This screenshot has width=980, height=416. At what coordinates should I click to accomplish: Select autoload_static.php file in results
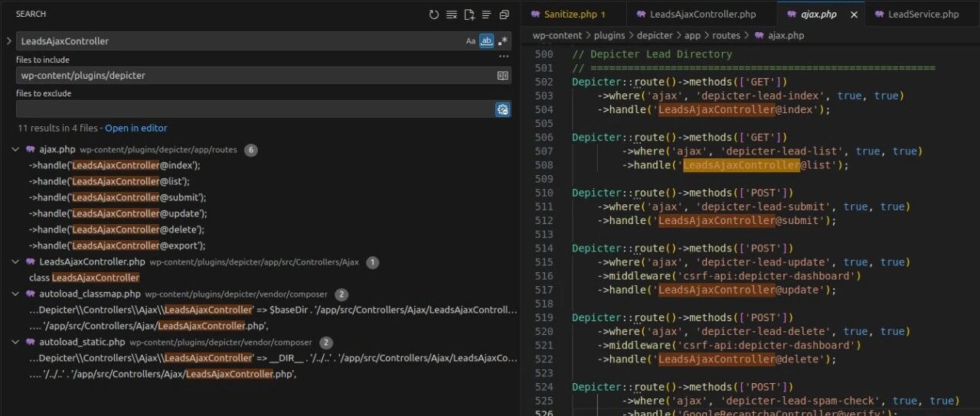82,343
